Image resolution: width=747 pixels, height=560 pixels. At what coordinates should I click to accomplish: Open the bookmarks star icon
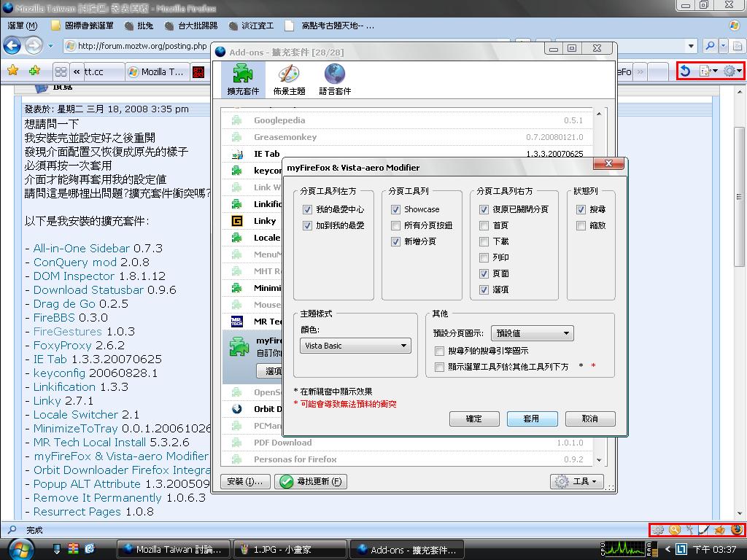[x=13, y=71]
